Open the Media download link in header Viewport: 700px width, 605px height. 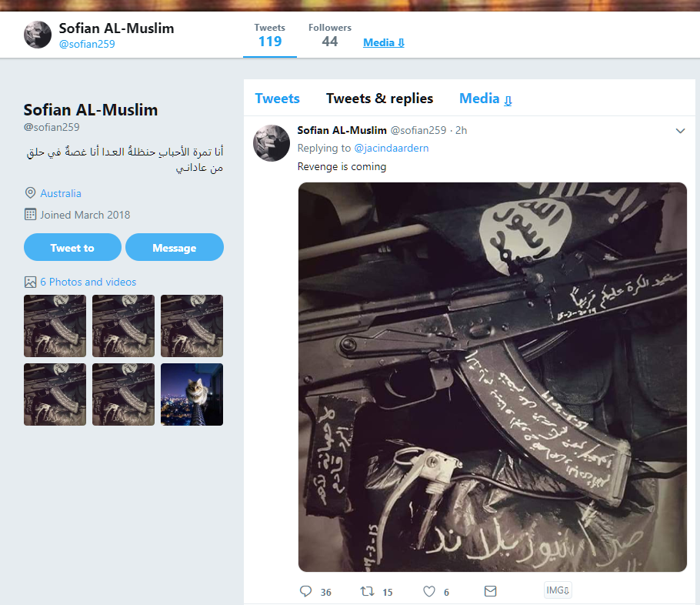(x=384, y=42)
